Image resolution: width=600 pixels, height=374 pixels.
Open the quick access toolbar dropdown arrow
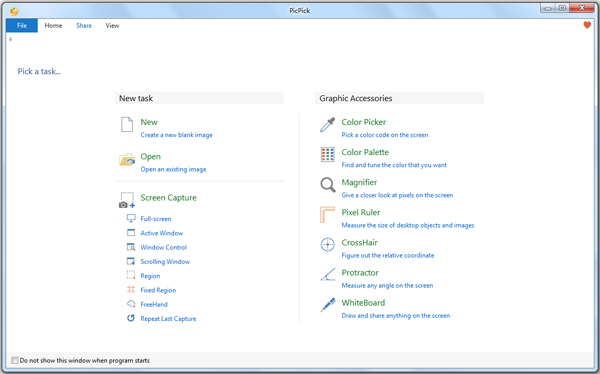click(x=10, y=39)
